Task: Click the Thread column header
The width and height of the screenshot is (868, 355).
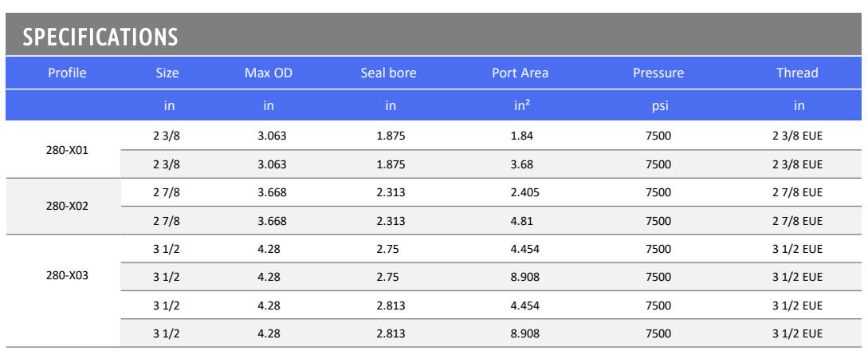Action: pyautogui.click(x=797, y=73)
